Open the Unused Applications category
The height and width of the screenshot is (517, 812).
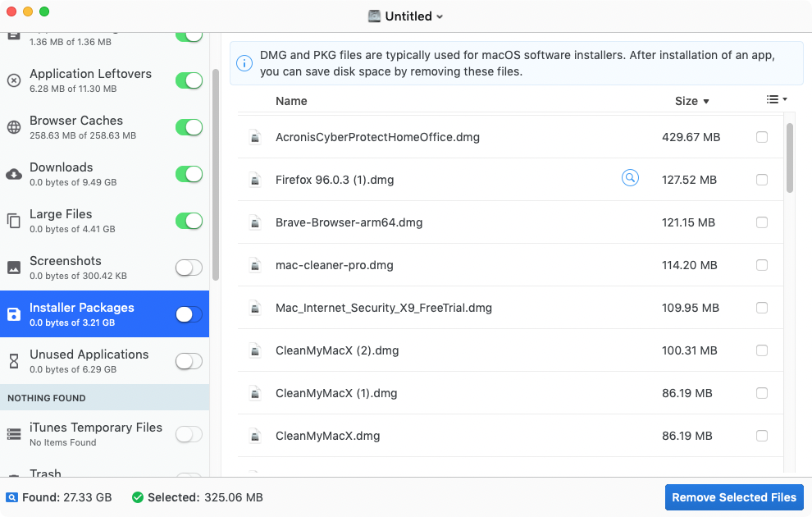tap(105, 361)
